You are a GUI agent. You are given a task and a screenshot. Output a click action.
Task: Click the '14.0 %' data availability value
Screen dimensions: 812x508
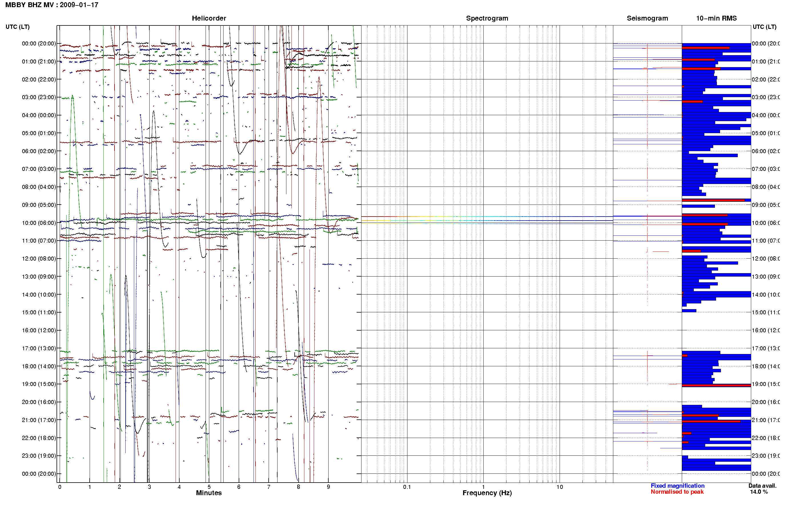(x=759, y=492)
